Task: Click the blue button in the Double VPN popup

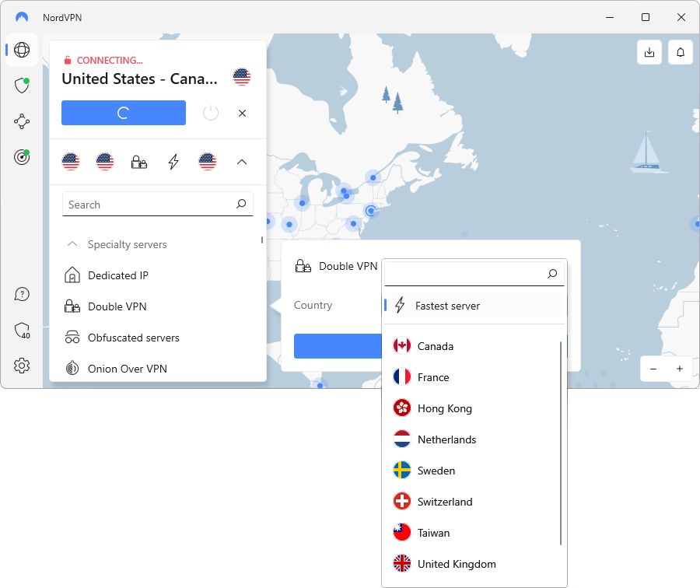Action: coord(338,346)
